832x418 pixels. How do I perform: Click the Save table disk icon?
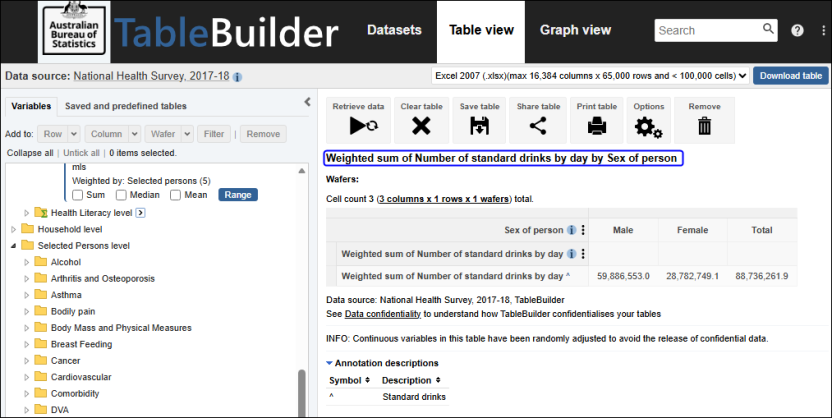tap(480, 126)
